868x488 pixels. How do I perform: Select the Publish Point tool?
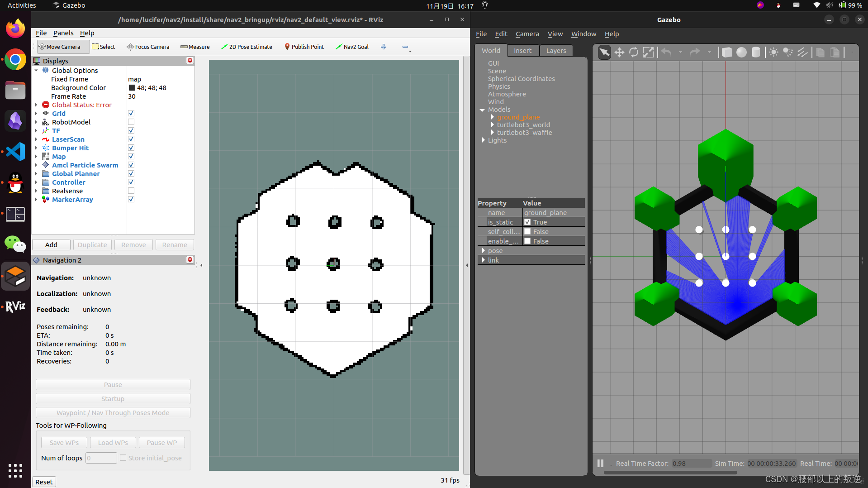point(304,47)
